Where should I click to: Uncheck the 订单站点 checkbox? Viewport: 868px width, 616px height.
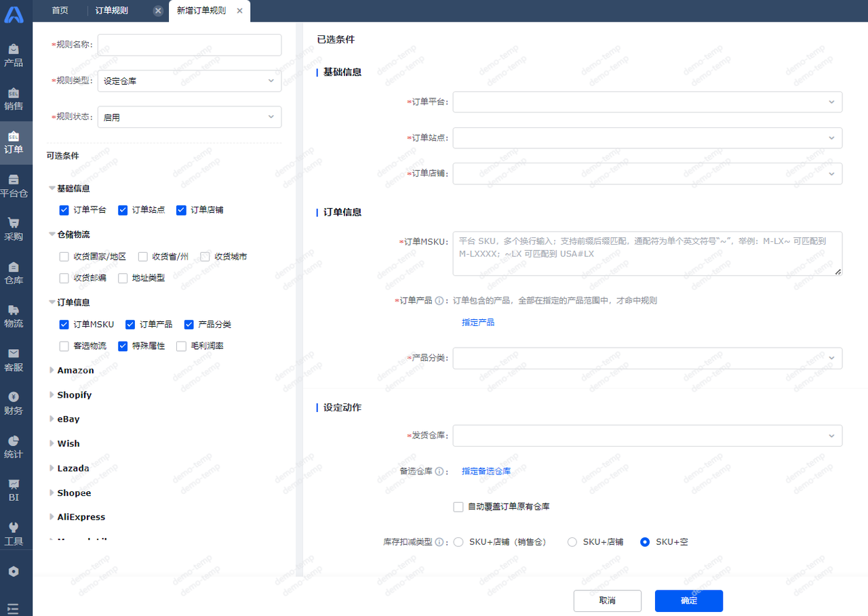[x=123, y=210]
